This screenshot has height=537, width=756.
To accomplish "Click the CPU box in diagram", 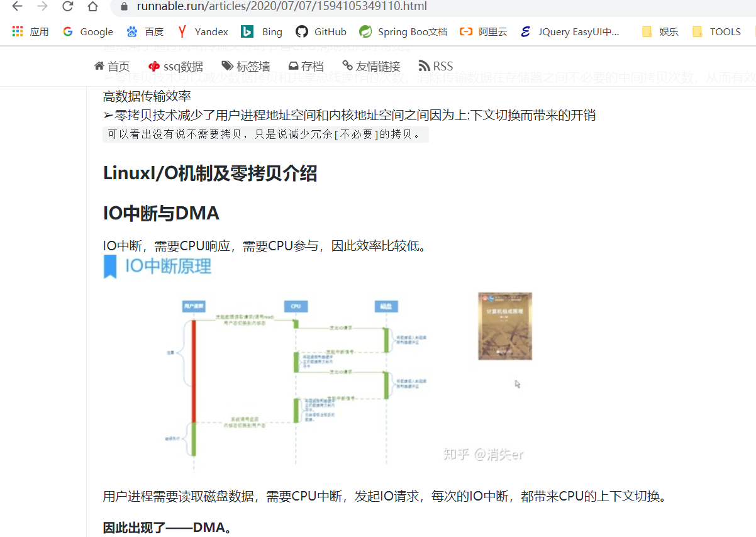I will click(296, 306).
